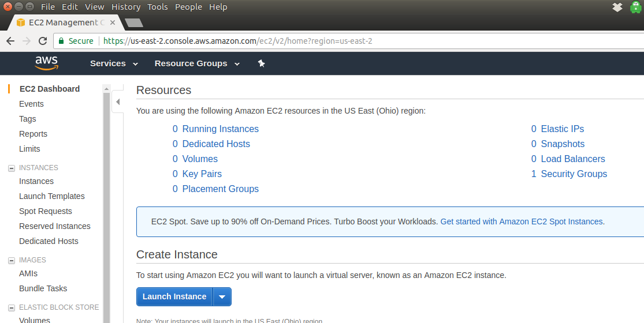Click the browser forward arrow

point(27,41)
